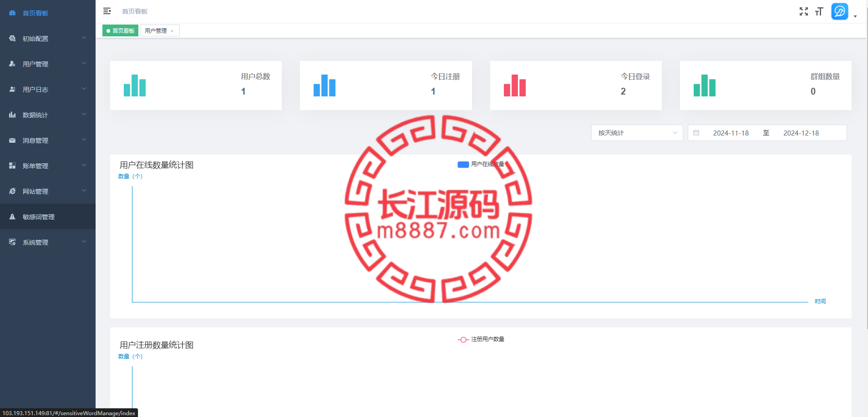
Task: Expand 数据统计 sidebar chevron
Action: coord(84,114)
